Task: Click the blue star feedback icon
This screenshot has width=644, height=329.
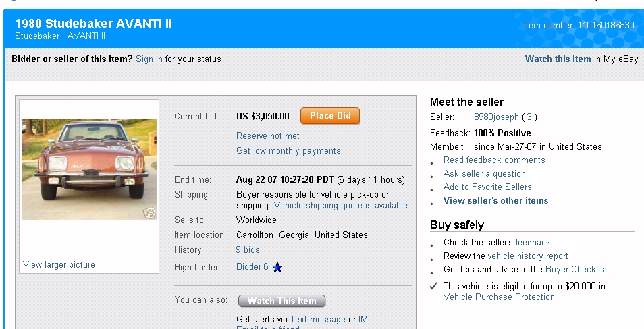Action: point(277,268)
